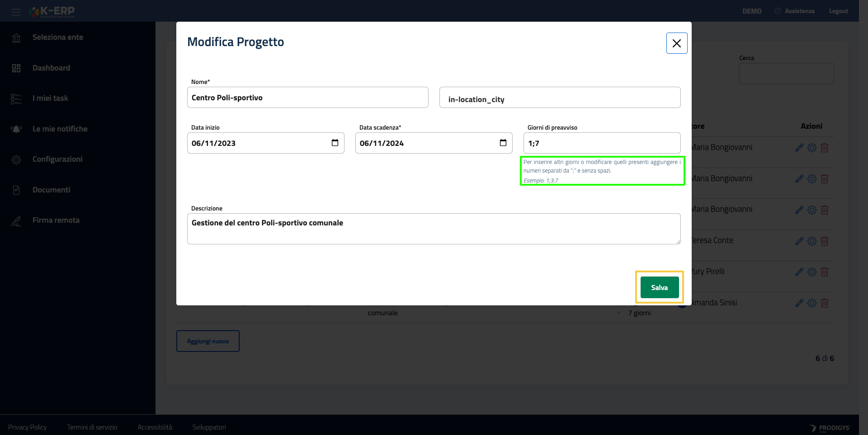
Task: Open the Privacy Policy footer link
Action: click(x=28, y=427)
